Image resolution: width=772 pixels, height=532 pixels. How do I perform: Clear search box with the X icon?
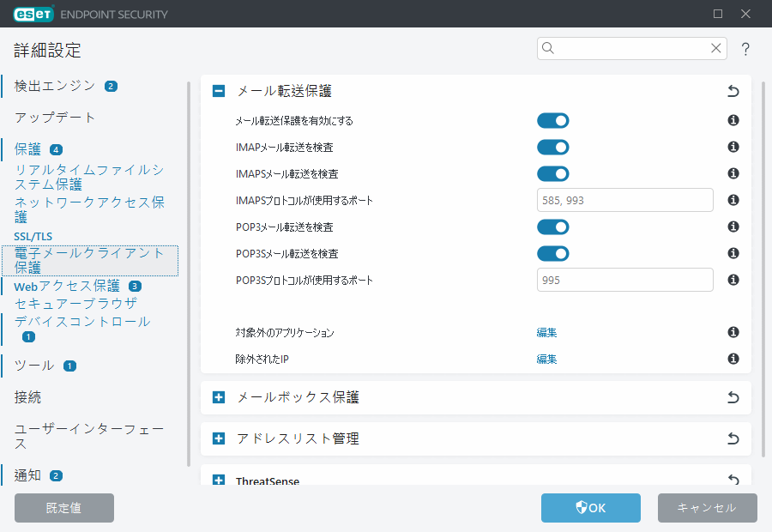[x=715, y=48]
